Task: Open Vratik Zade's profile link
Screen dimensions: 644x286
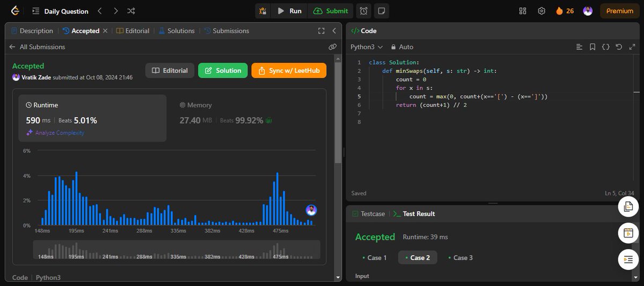Action: [36, 77]
